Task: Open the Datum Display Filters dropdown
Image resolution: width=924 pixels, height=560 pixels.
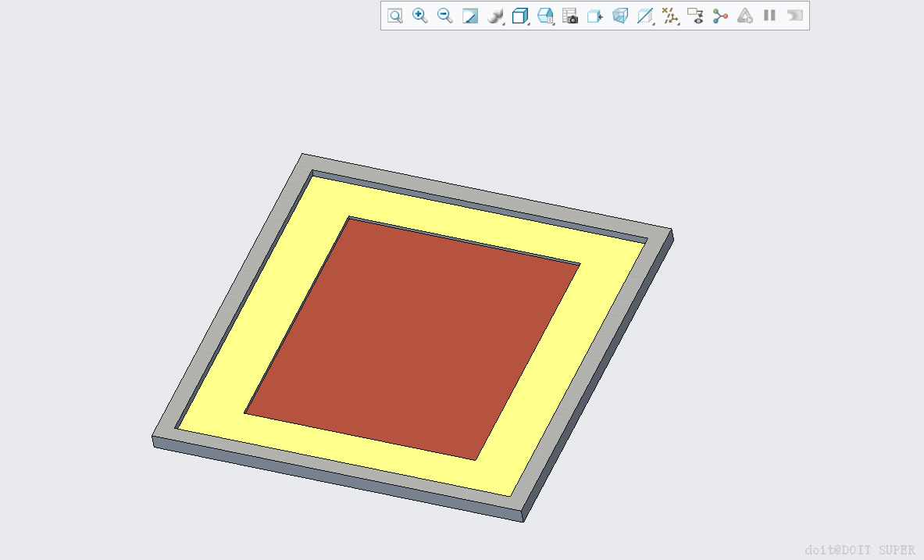Action: [671, 16]
